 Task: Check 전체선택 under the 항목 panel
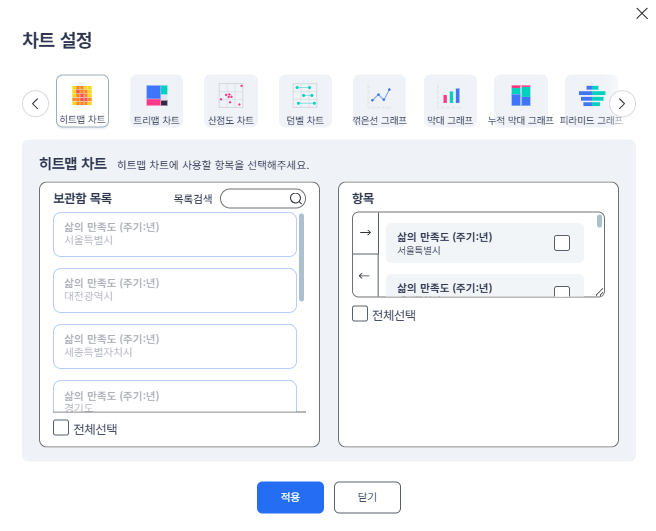coord(360,314)
